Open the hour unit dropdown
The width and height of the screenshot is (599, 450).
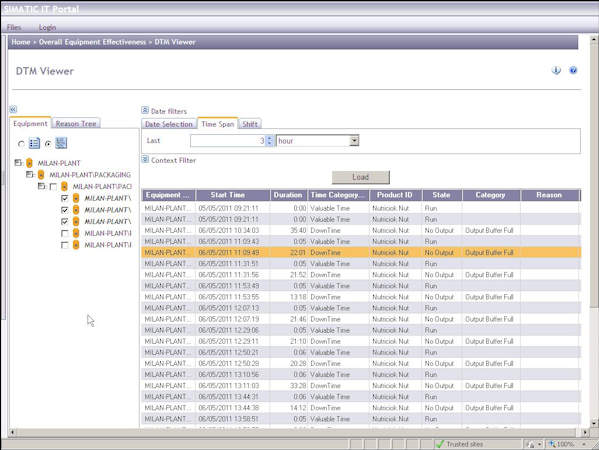tap(355, 141)
